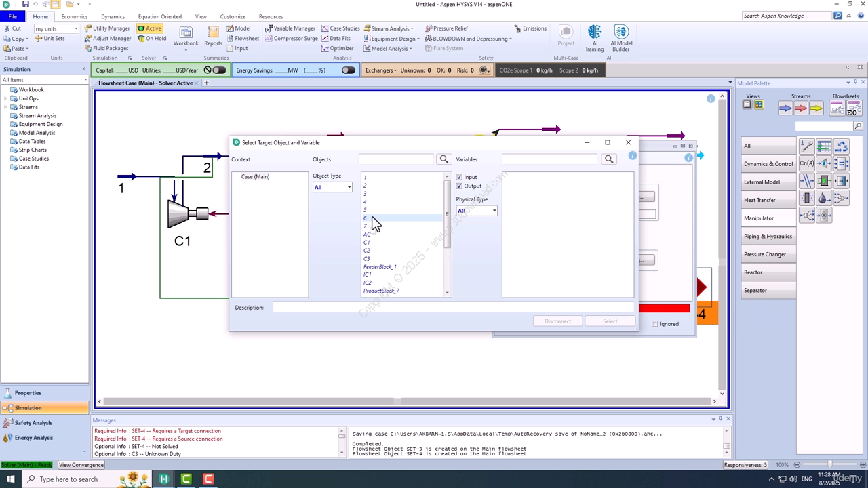Set the solver to Active

point(149,28)
